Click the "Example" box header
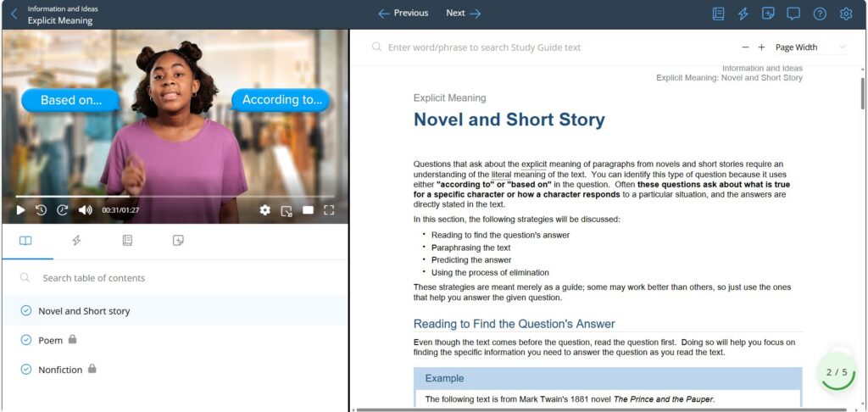The image size is (868, 412). 607,379
